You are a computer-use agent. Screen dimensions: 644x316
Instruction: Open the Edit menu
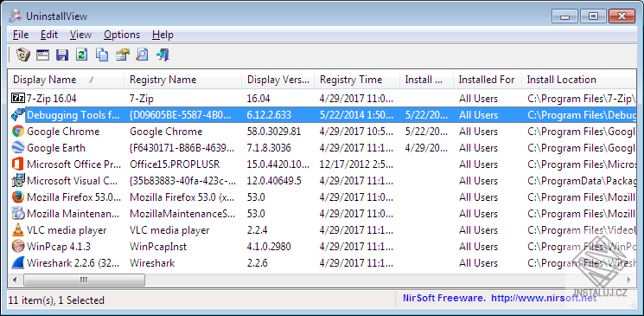pos(49,35)
